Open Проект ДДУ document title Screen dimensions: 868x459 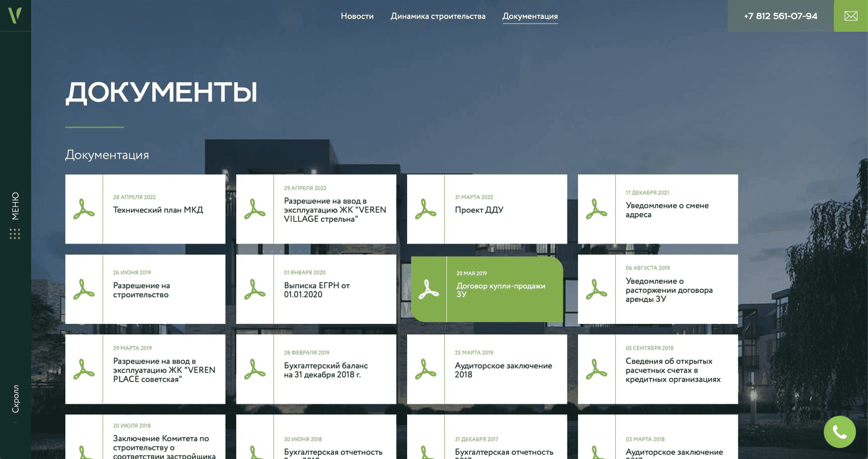point(479,210)
